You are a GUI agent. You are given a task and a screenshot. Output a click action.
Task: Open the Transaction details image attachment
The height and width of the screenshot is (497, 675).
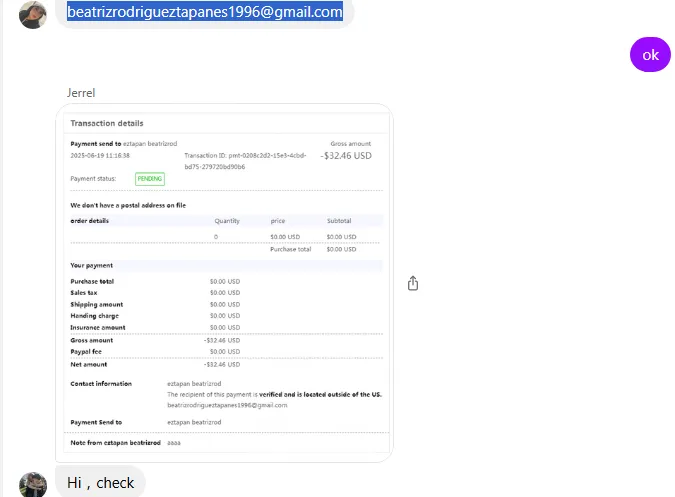(x=224, y=283)
